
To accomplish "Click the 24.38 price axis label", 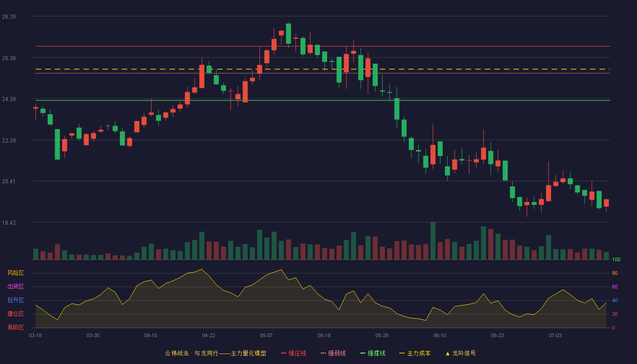I will coord(9,99).
